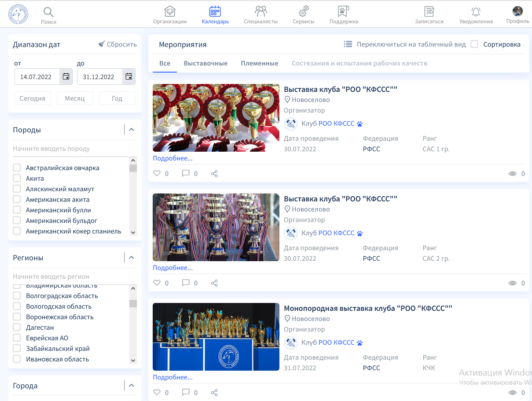Viewport: 532px width, 401px height.
Task: Open the Записаться sign-up icon
Action: tap(429, 11)
